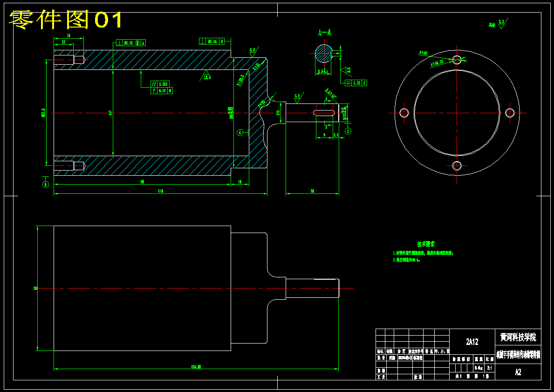The height and width of the screenshot is (392, 554).
Task: Click the 批准 cell in title block
Action: point(417,377)
